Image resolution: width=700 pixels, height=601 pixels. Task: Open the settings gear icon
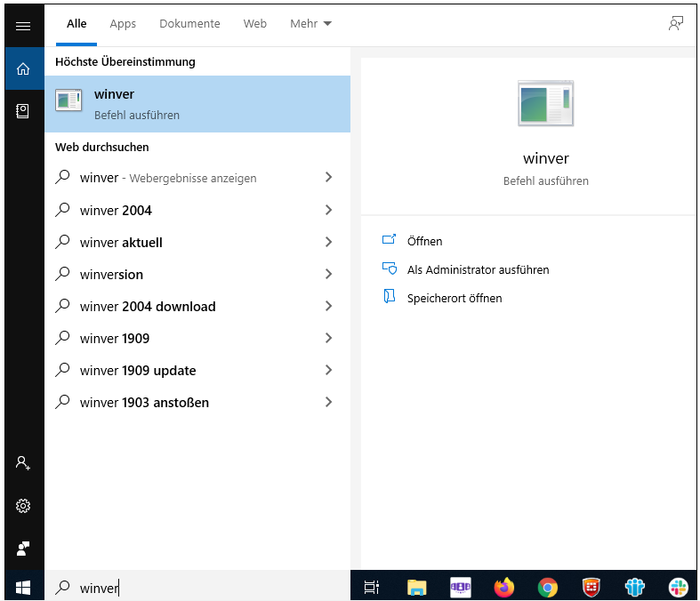(x=23, y=506)
